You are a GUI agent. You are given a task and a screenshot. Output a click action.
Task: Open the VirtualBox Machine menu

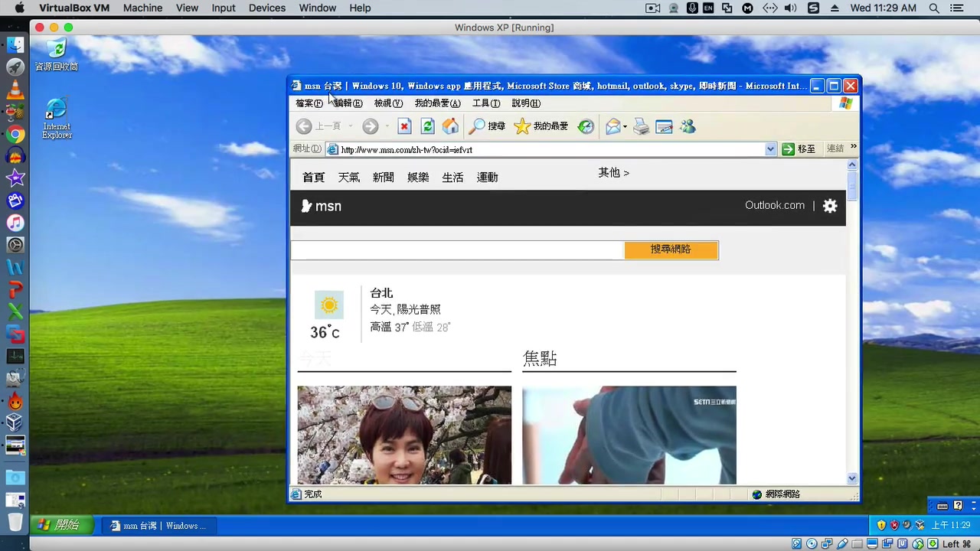click(142, 8)
